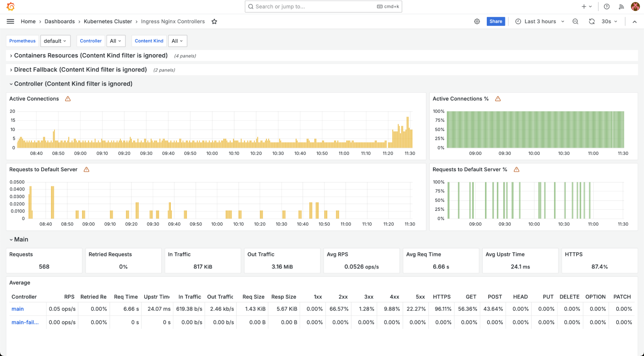644x356 pixels.
Task: Refresh the dashboard now
Action: [x=591, y=22]
